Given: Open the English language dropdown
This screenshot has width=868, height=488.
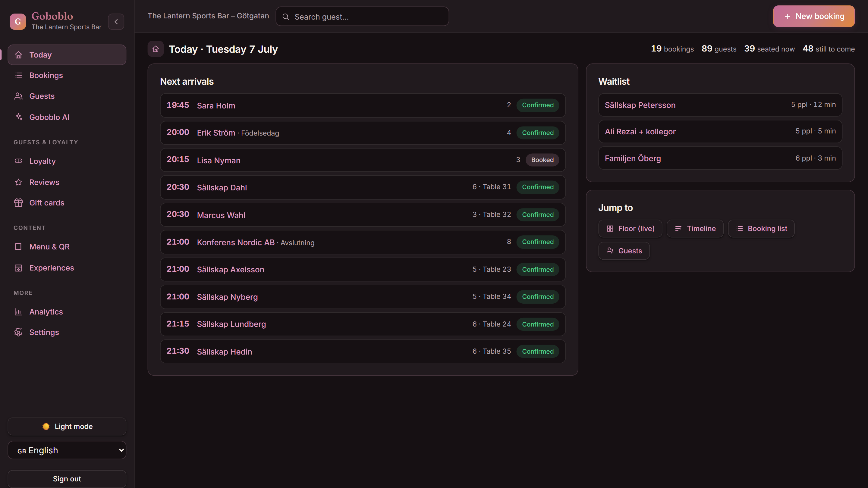Looking at the screenshot, I should [67, 450].
